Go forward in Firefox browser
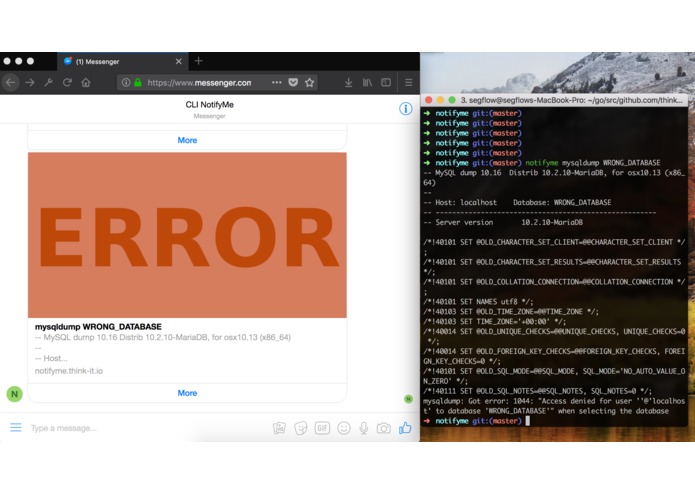This screenshot has width=695, height=494. click(30, 82)
